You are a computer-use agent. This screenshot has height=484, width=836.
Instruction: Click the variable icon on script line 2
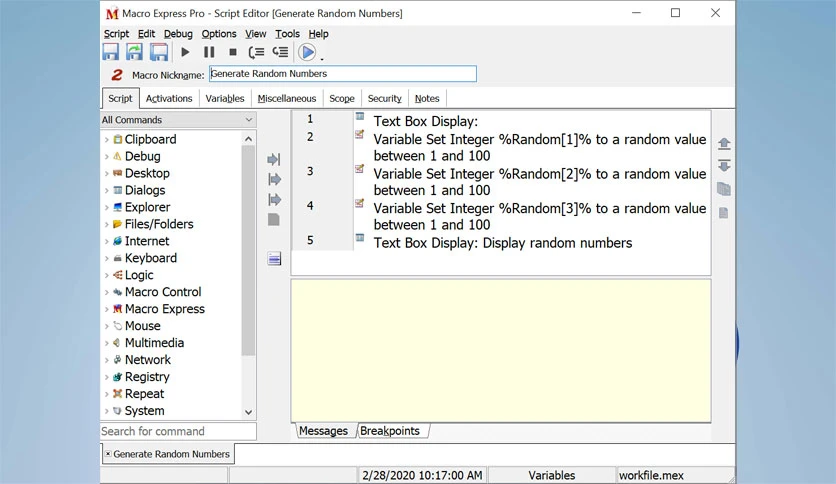coord(360,134)
